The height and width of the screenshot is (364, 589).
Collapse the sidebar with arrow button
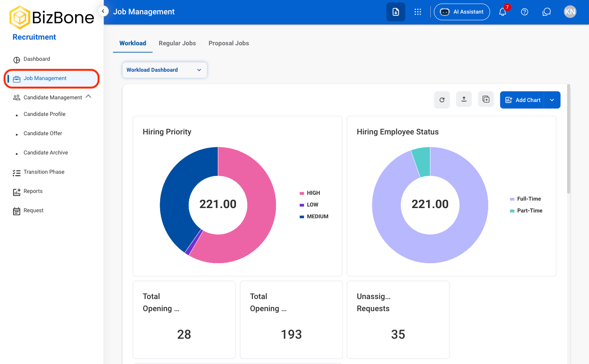coord(103,11)
